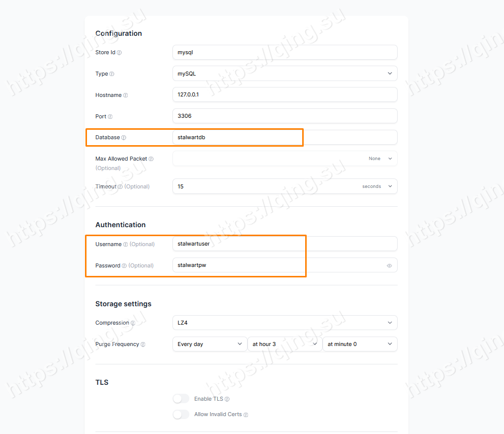Open the Type dropdown showing mySQL
This screenshot has height=434, width=504.
285,74
